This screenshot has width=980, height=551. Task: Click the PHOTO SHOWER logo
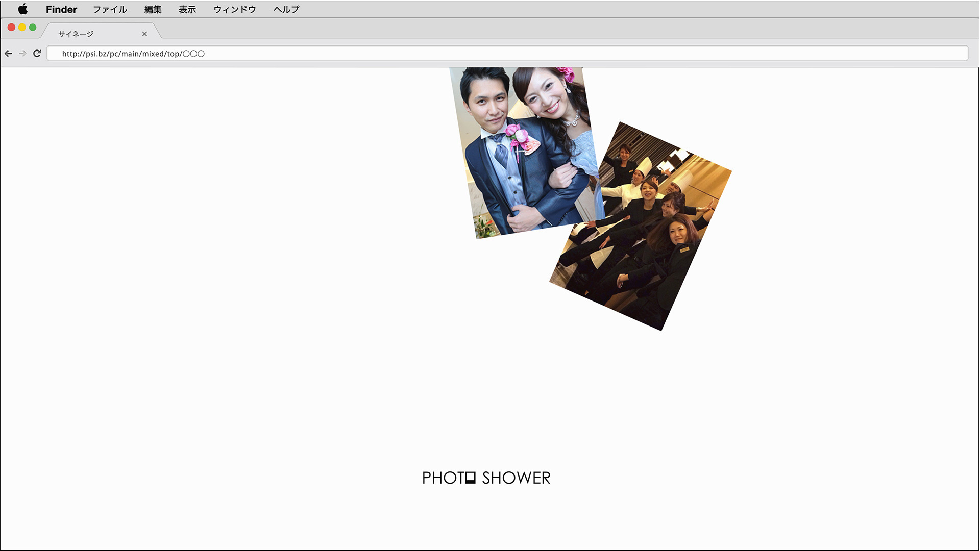[486, 478]
